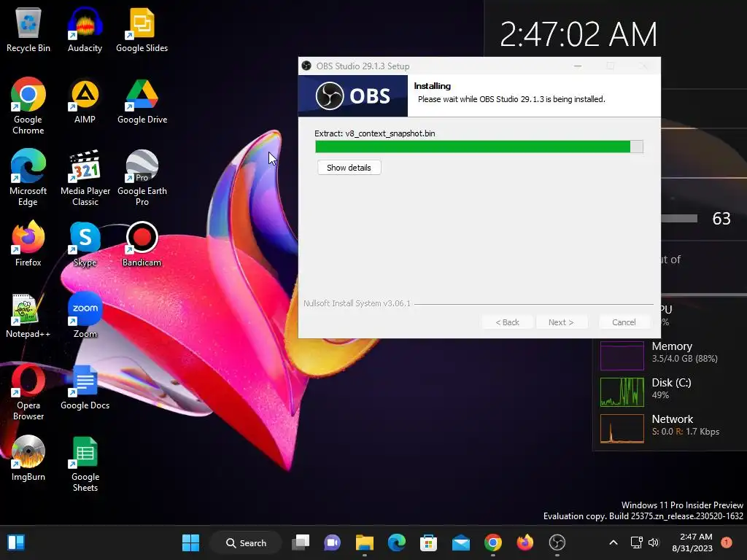Viewport: 747px width, 560px height.
Task: Click the 2:47:02 AM clock widget
Action: 578,34
